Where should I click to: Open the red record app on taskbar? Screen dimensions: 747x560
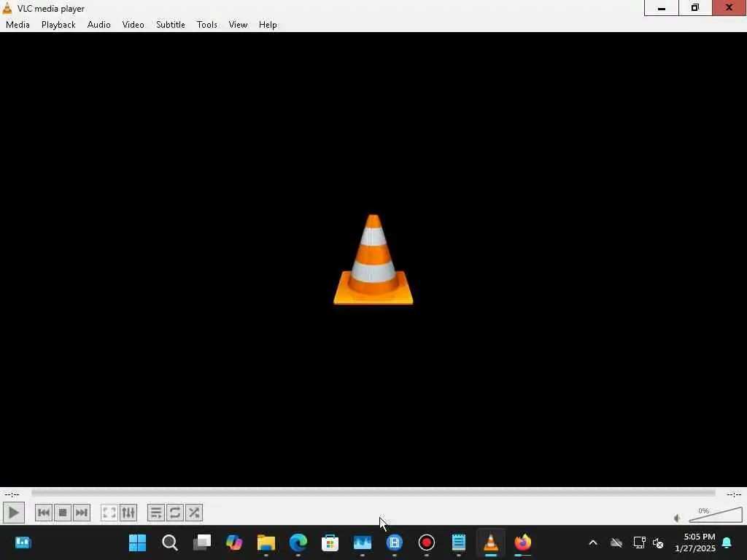tap(426, 542)
